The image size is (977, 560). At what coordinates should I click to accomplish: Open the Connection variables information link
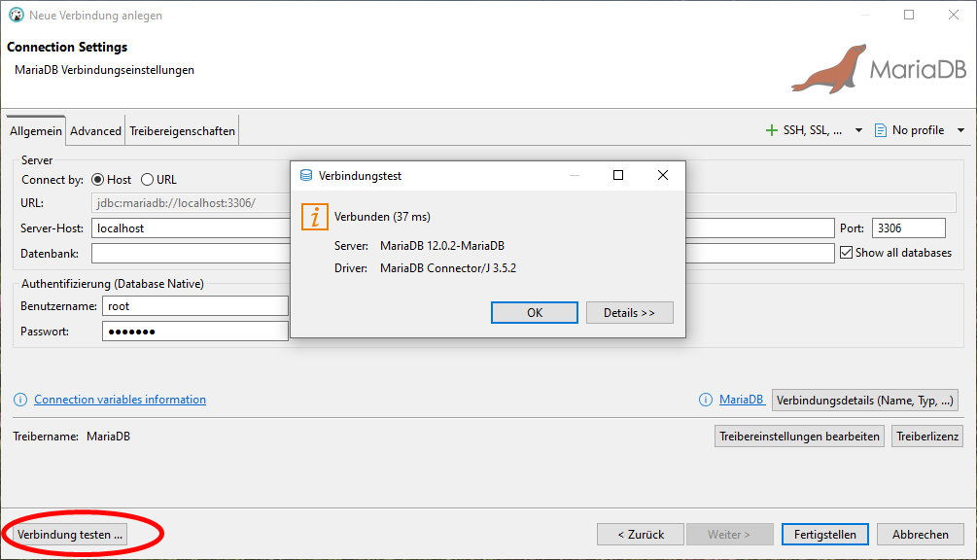point(120,400)
